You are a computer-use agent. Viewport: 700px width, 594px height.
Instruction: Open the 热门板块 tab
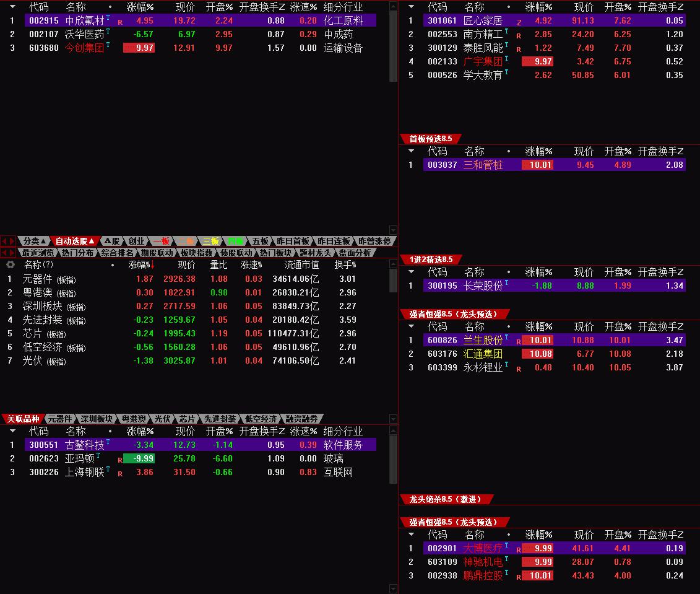point(275,253)
